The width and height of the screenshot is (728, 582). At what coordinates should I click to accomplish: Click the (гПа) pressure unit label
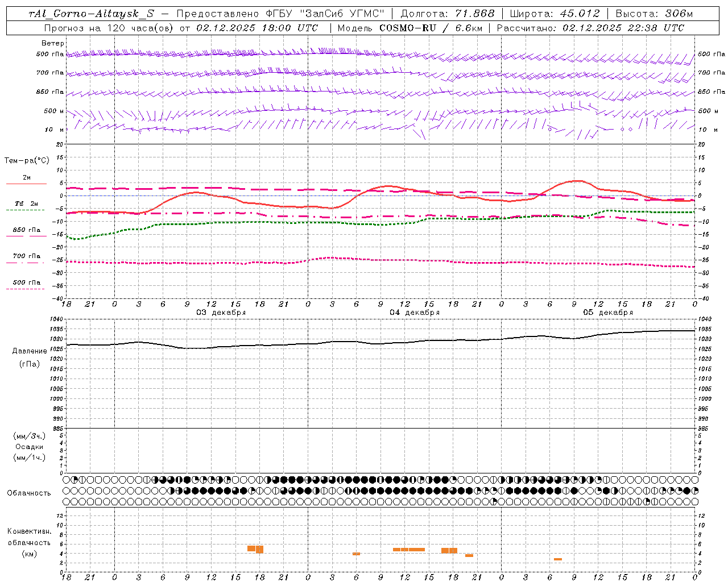coord(30,364)
